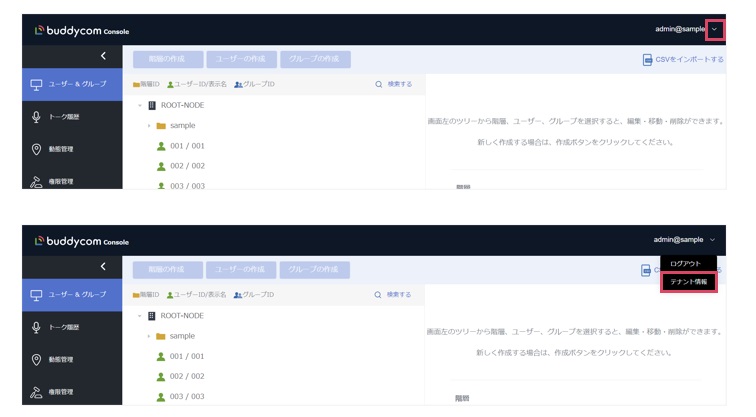Select グループID filter in lower screenshot
This screenshot has width=756, height=417.
tap(254, 295)
